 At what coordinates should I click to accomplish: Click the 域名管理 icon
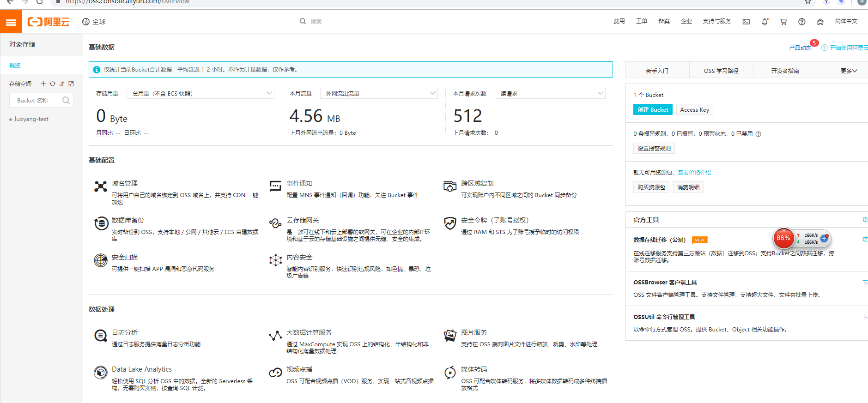point(101,186)
